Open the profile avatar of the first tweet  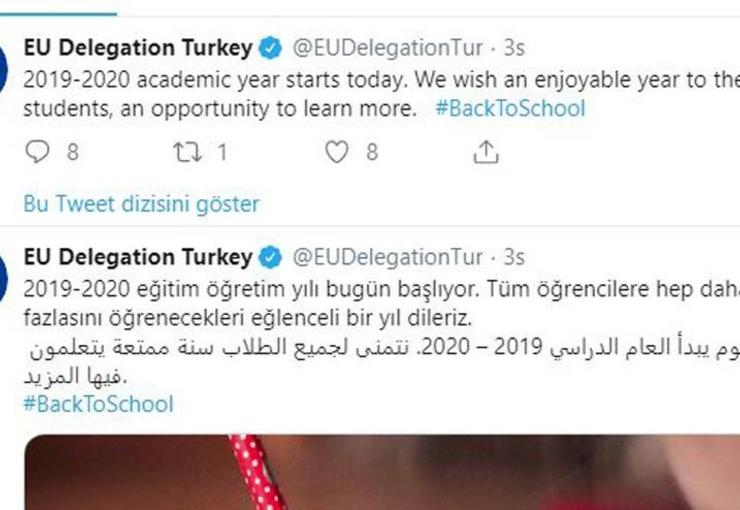click(4, 70)
